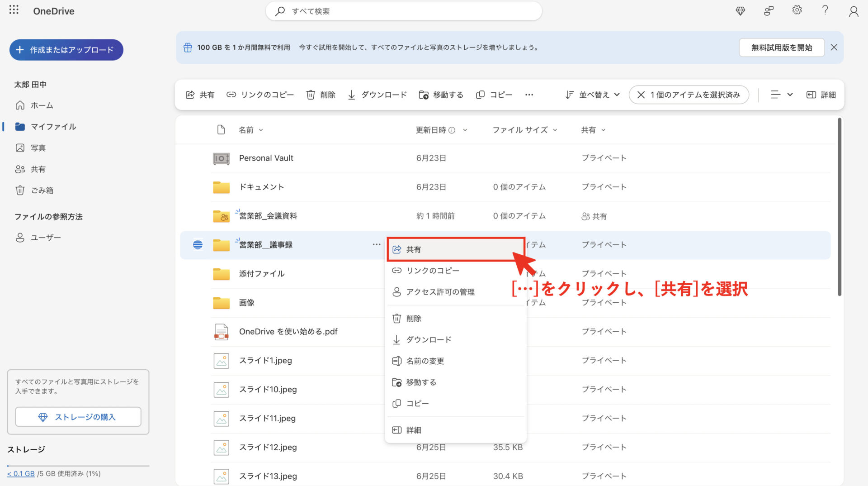Choose 削除 in context menu
This screenshot has width=868, height=486.
456,319
